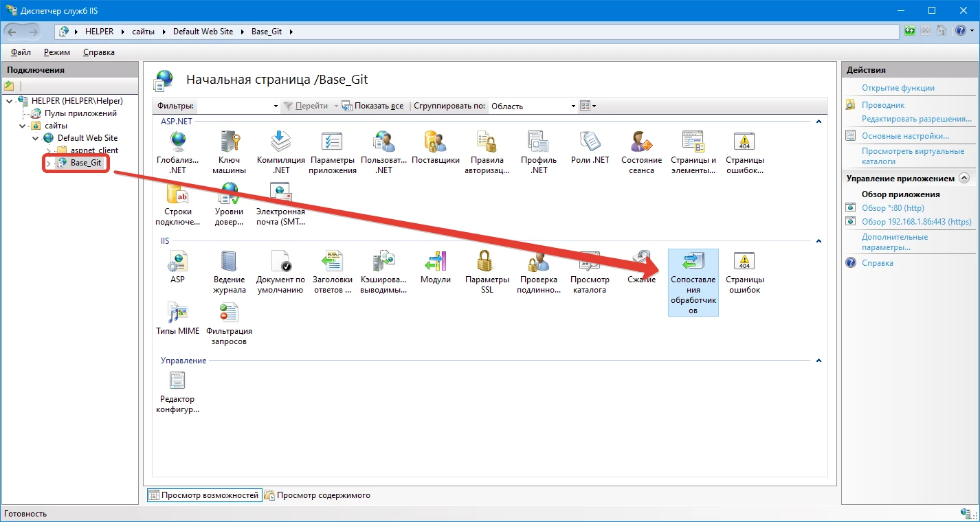Image resolution: width=980 pixels, height=522 pixels.
Task: Open Страницы и элементы feature icon
Action: click(x=693, y=152)
